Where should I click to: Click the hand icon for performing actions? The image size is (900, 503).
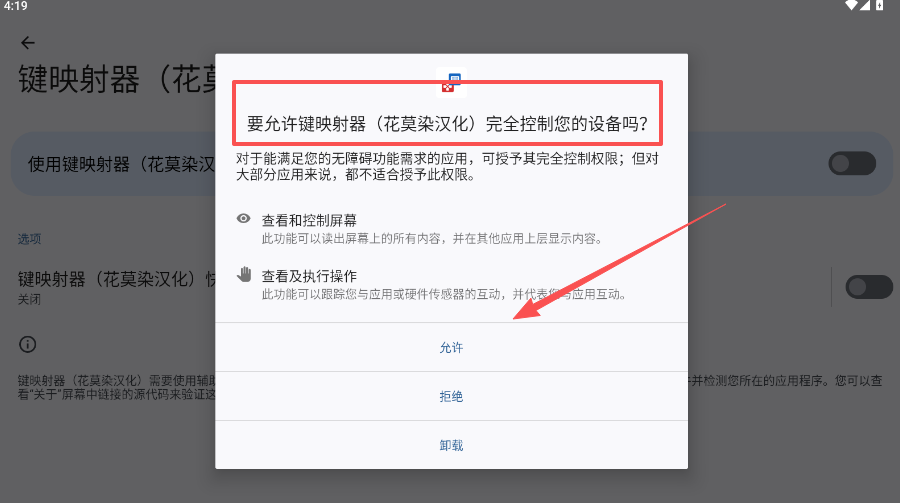point(244,274)
